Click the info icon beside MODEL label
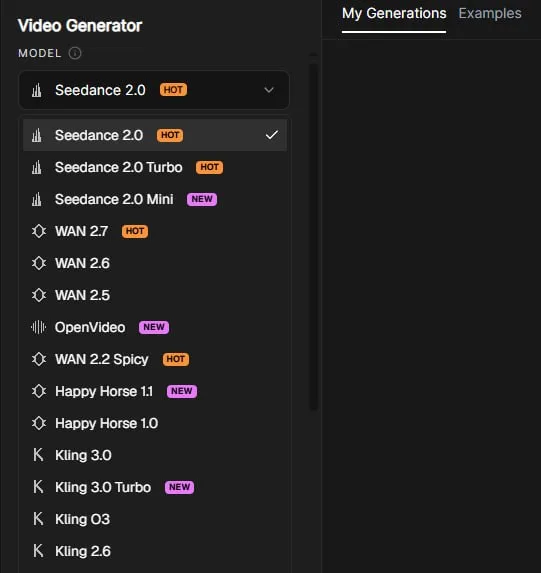 click(75, 53)
